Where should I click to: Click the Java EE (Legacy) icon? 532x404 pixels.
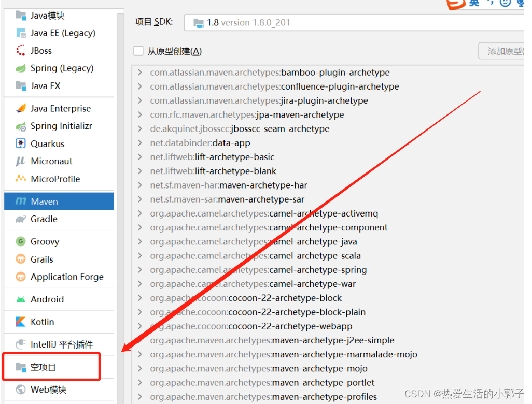click(x=21, y=33)
